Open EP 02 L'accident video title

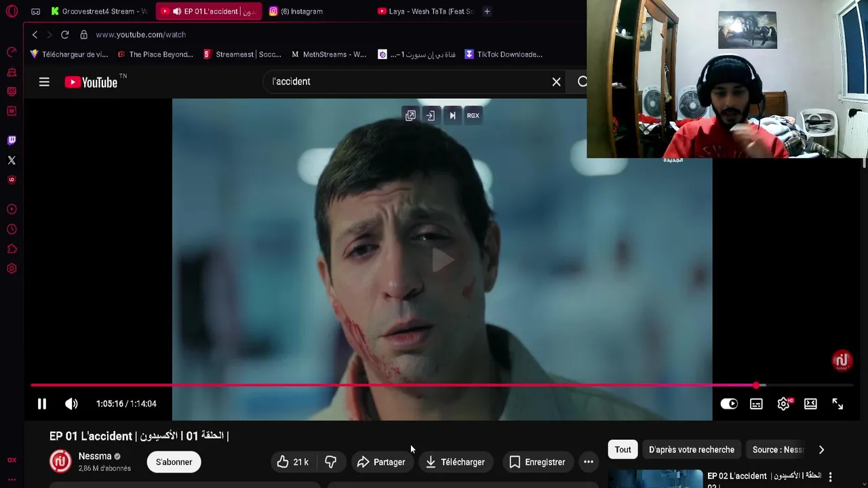click(764, 479)
